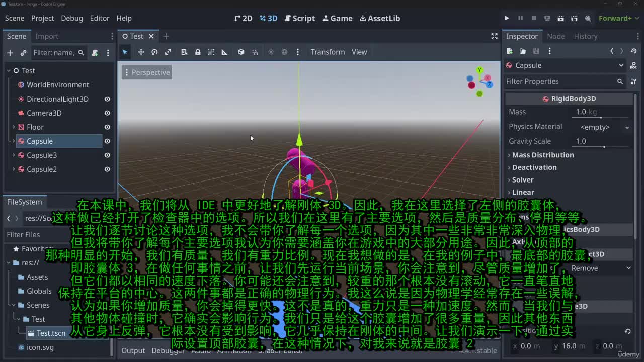Open the Project menu

coord(42,18)
